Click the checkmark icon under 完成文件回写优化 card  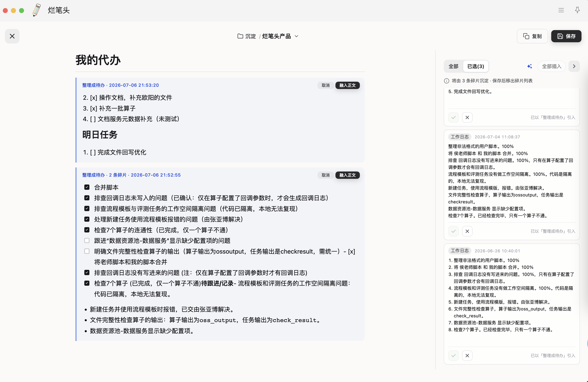(453, 117)
